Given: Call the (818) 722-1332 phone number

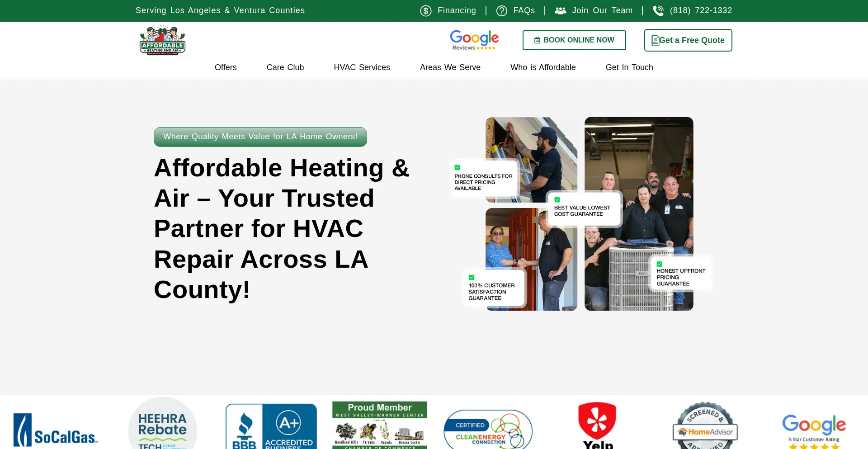Looking at the screenshot, I should pos(701,10).
